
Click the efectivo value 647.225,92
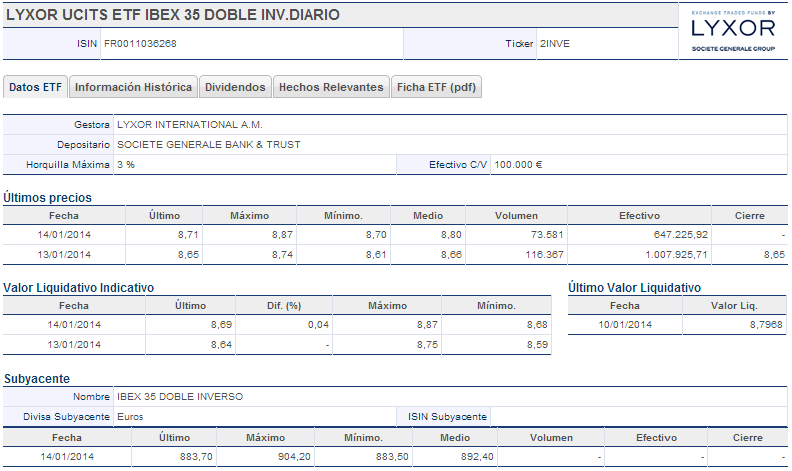point(680,234)
